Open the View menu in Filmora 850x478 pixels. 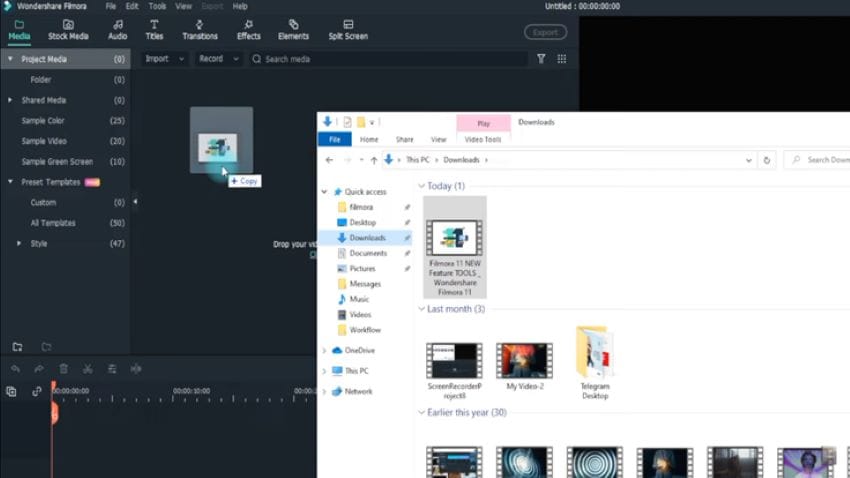(183, 7)
